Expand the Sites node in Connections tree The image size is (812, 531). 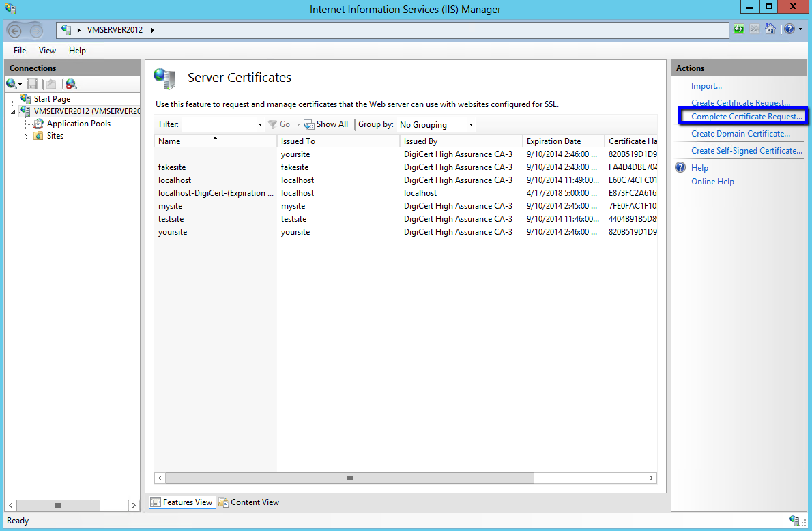[26, 136]
